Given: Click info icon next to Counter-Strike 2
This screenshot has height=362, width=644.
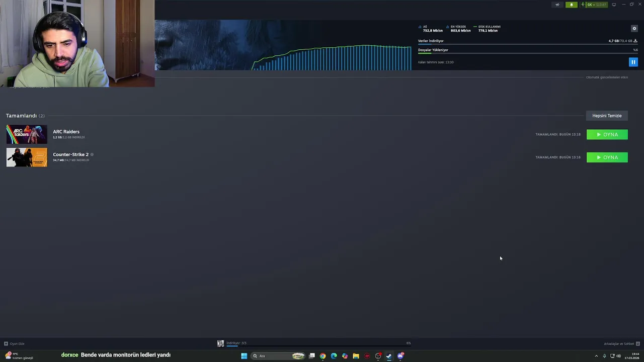Looking at the screenshot, I should coord(92,154).
